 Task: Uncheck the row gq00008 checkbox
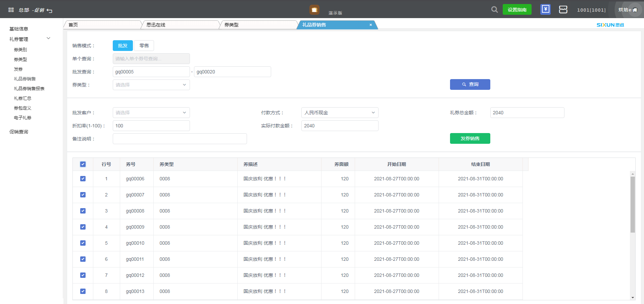(83, 211)
